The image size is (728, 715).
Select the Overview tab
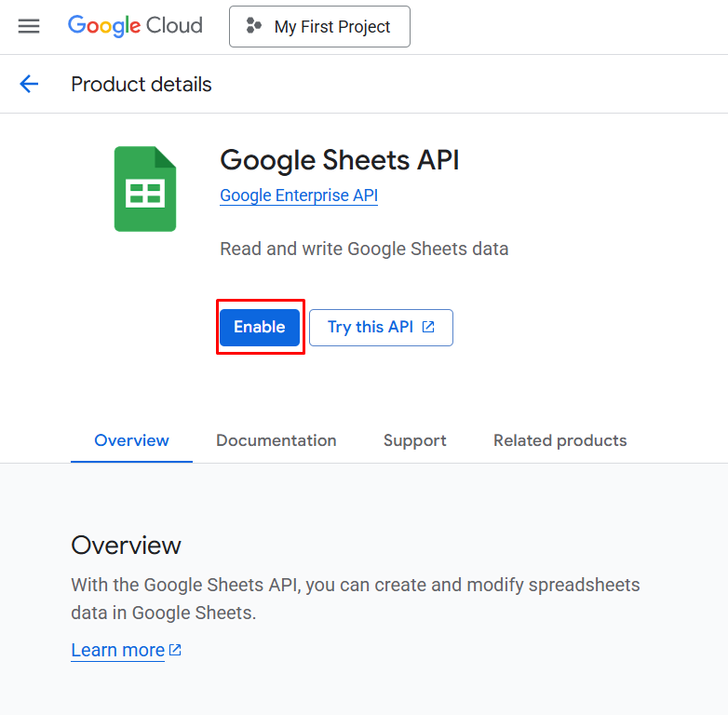tap(132, 440)
